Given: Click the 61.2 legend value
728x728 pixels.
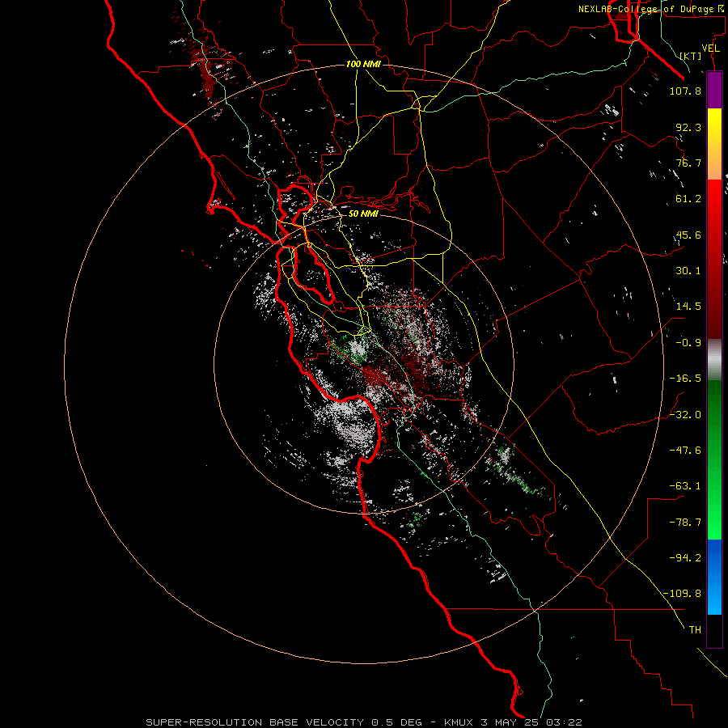Looking at the screenshot, I should coord(688,199).
